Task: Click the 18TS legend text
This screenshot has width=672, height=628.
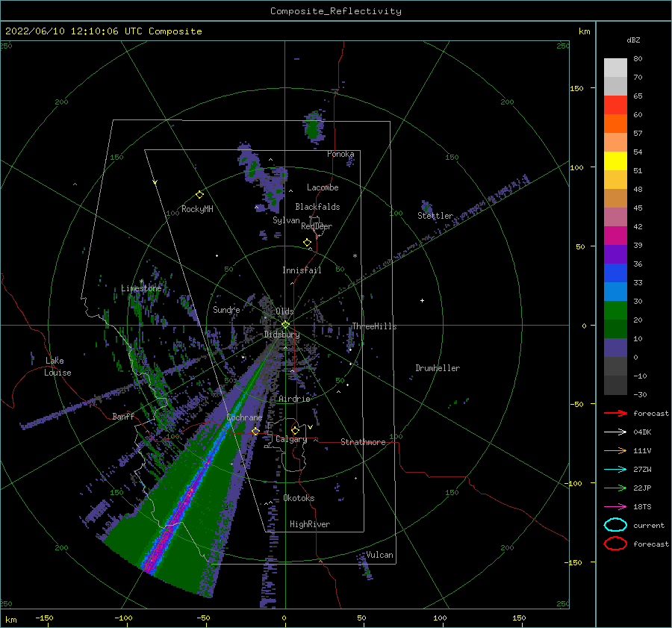Action: pyautogui.click(x=642, y=507)
